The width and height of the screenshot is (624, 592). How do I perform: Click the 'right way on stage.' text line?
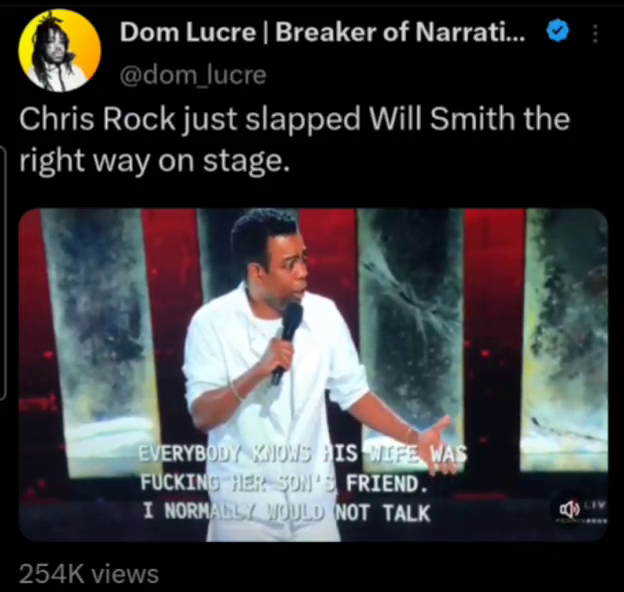coord(153,161)
